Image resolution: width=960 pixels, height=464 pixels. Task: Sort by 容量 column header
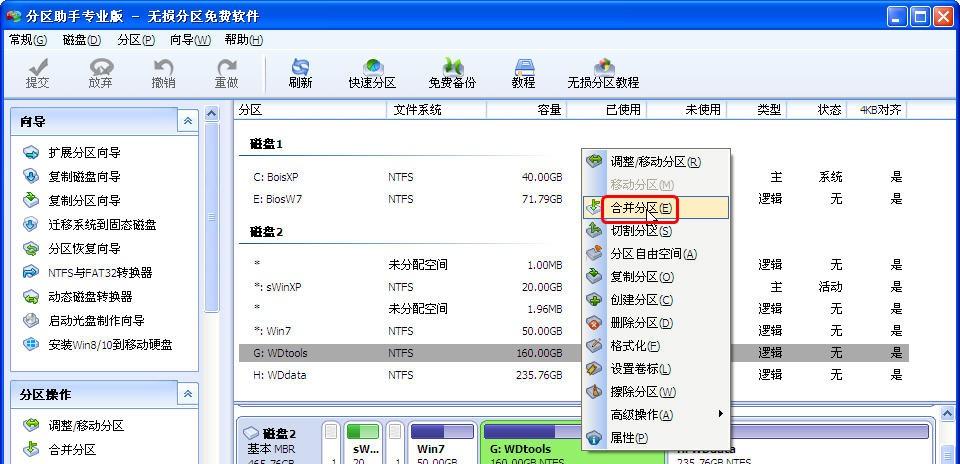(527, 110)
